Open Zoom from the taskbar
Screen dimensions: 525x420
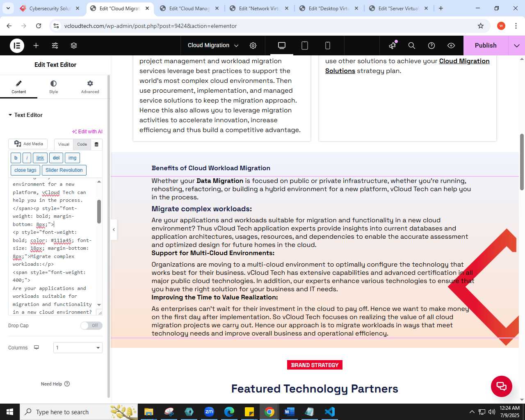(209, 412)
